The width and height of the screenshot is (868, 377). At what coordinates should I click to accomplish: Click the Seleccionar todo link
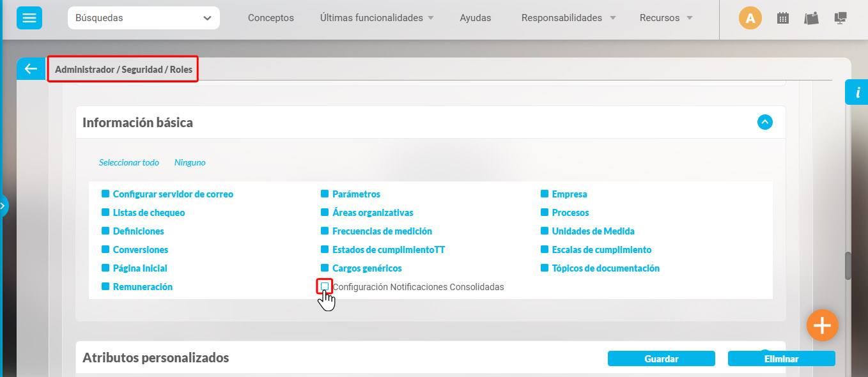(x=129, y=162)
